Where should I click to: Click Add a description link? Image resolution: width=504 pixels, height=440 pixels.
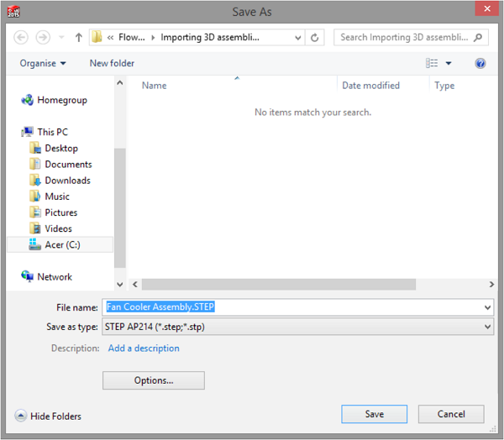coord(144,348)
